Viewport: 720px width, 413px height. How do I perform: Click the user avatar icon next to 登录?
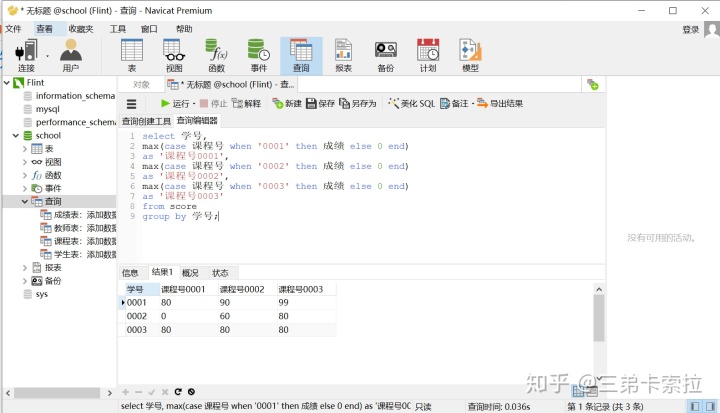[x=712, y=30]
